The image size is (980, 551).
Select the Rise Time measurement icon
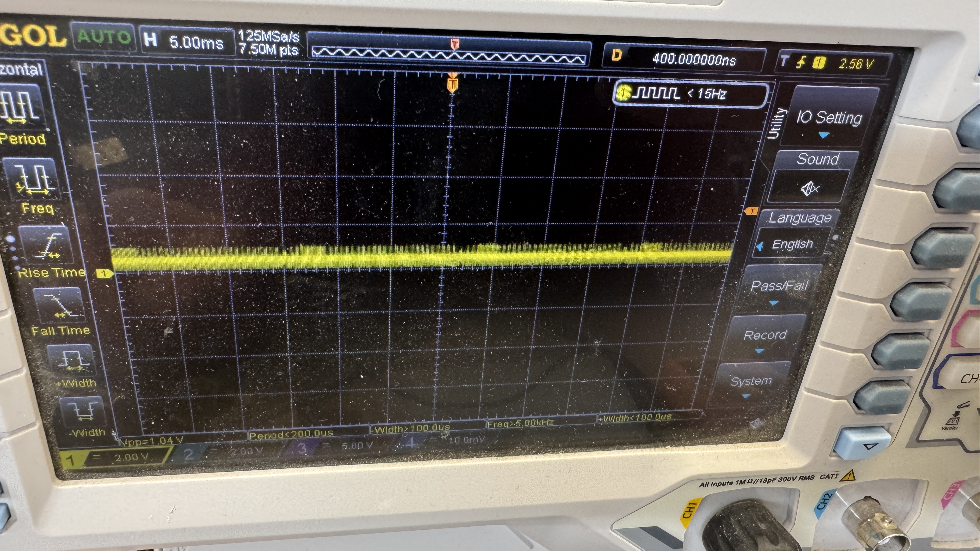click(x=46, y=245)
